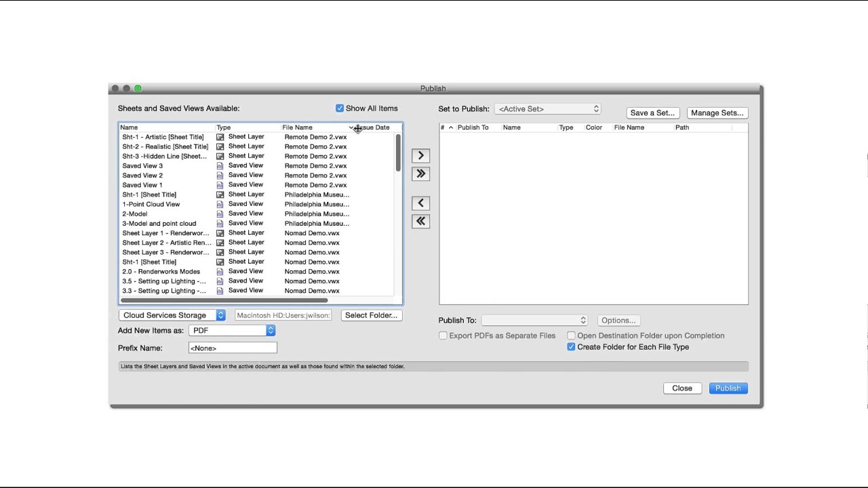This screenshot has width=868, height=488.
Task: Select the 2-Model row
Action: [x=256, y=213]
